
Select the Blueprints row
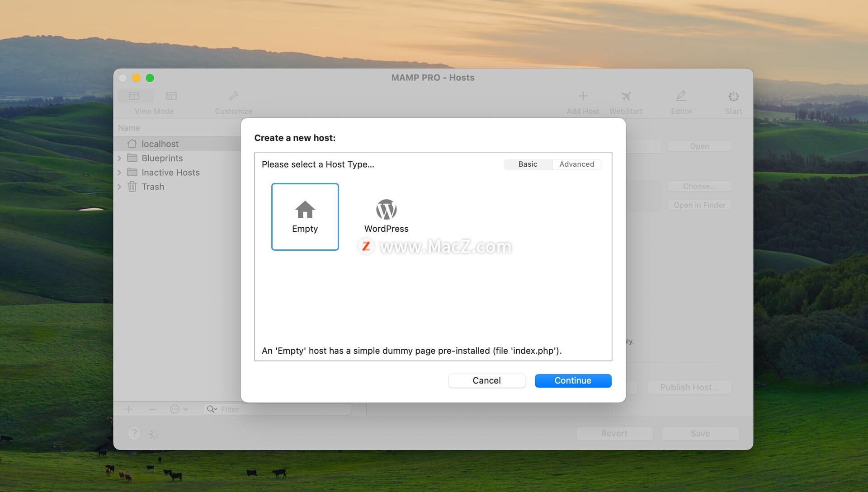coord(178,158)
